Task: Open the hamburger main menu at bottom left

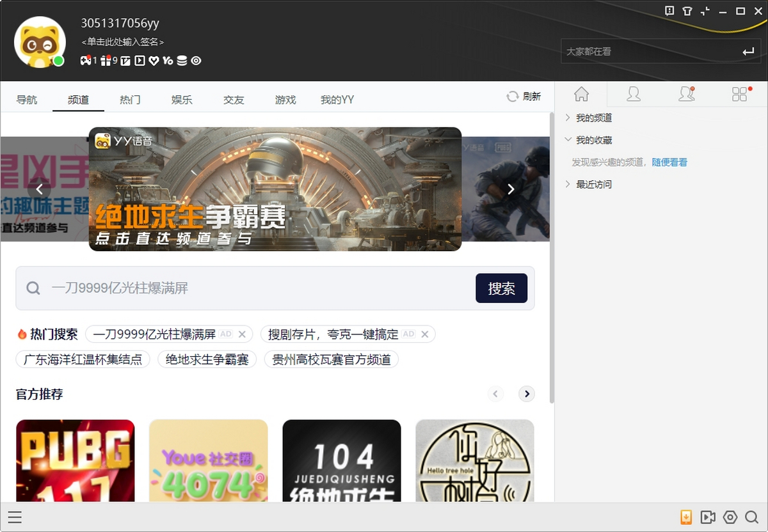Action: (15, 517)
